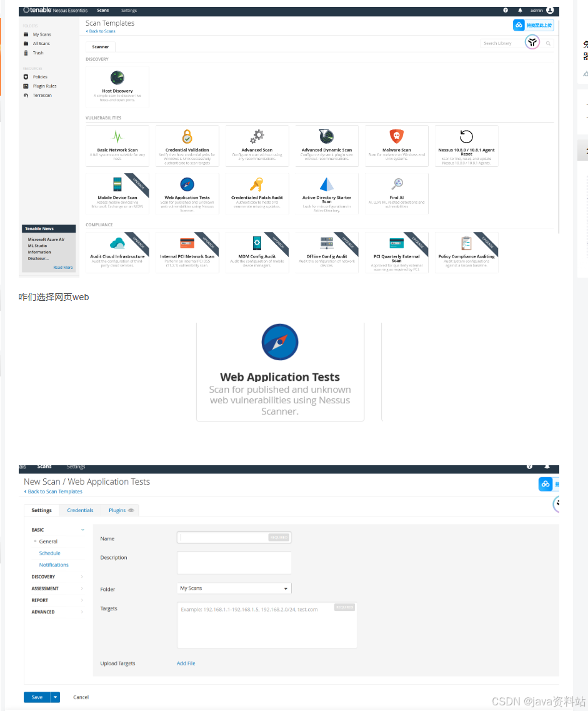Pick the PCI Quarterly External Scan icon
This screenshot has width=588, height=711.
(x=396, y=243)
